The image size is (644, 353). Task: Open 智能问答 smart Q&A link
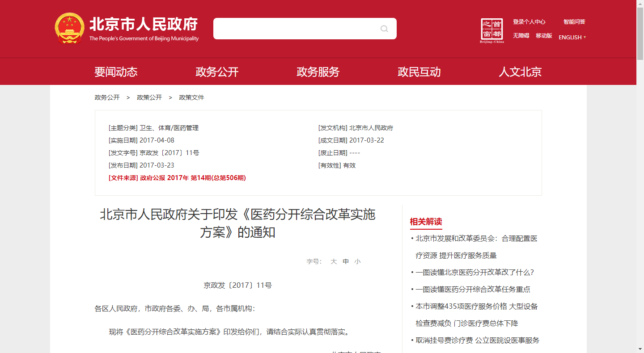(x=574, y=22)
